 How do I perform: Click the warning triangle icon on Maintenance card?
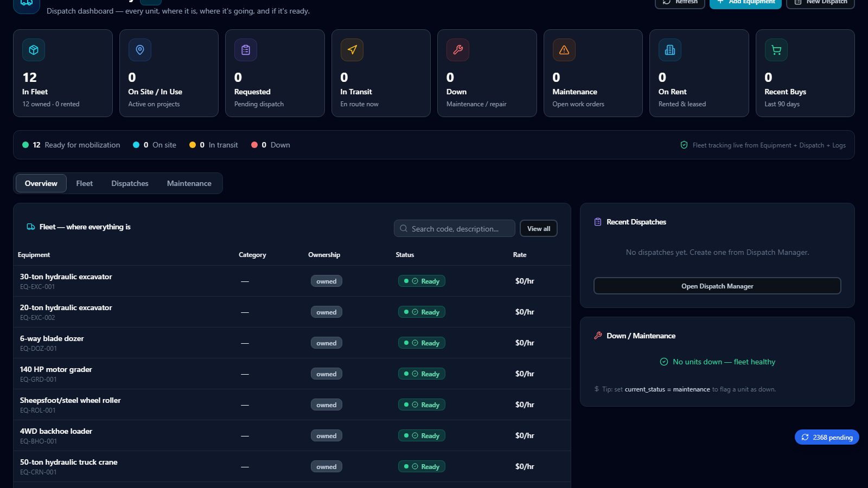pos(564,50)
